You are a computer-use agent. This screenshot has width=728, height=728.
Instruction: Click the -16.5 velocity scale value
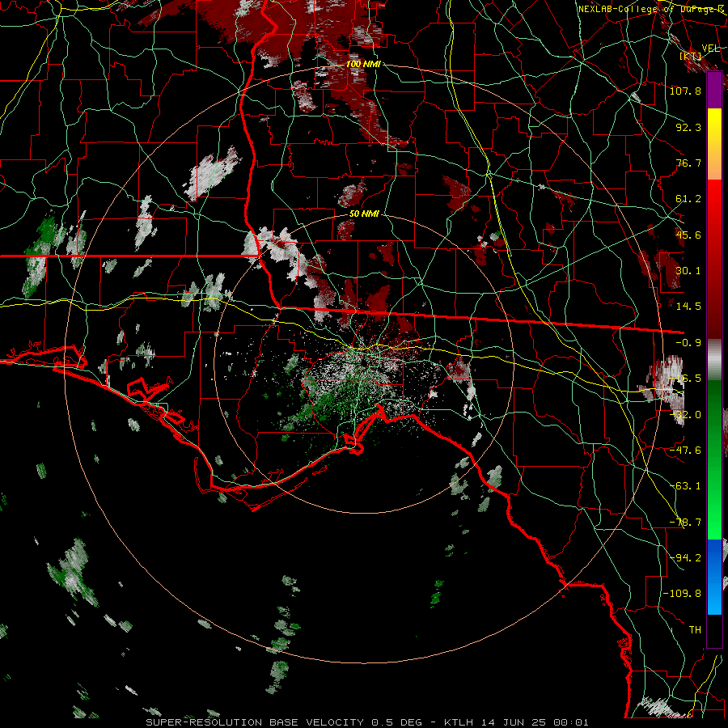coord(685,379)
